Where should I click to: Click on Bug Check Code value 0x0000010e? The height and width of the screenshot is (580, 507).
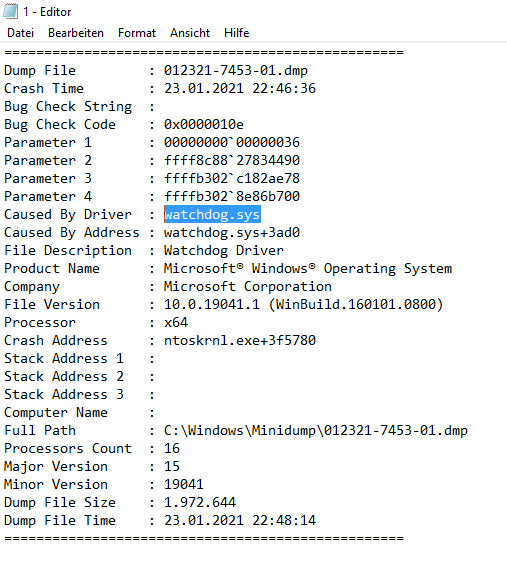(x=204, y=124)
